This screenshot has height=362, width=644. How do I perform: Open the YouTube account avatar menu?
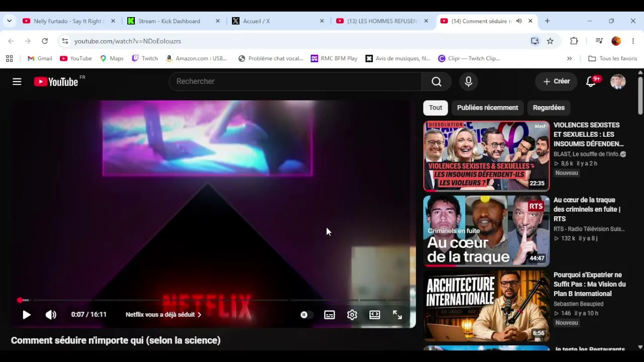click(618, 81)
